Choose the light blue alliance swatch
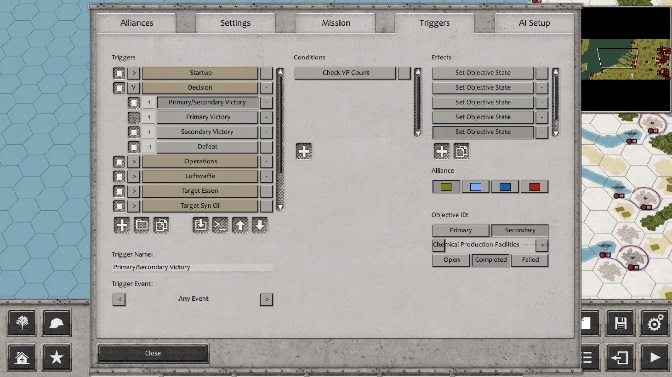672x377 pixels. pyautogui.click(x=476, y=187)
